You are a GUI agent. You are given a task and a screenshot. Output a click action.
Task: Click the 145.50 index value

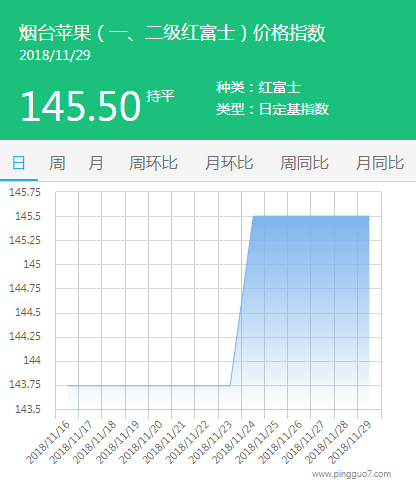coord(80,106)
